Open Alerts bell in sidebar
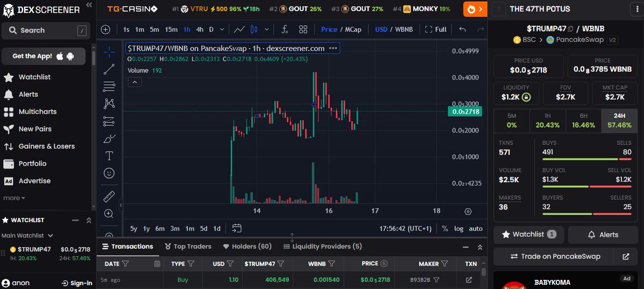The height and width of the screenshot is (289, 644). point(9,95)
